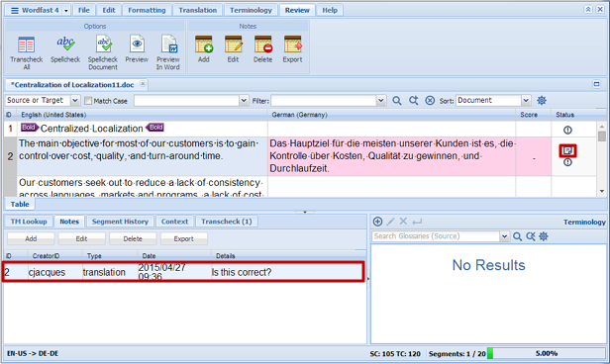Open the Sort Document dropdown
This screenshot has width=610, height=364.
click(x=526, y=101)
